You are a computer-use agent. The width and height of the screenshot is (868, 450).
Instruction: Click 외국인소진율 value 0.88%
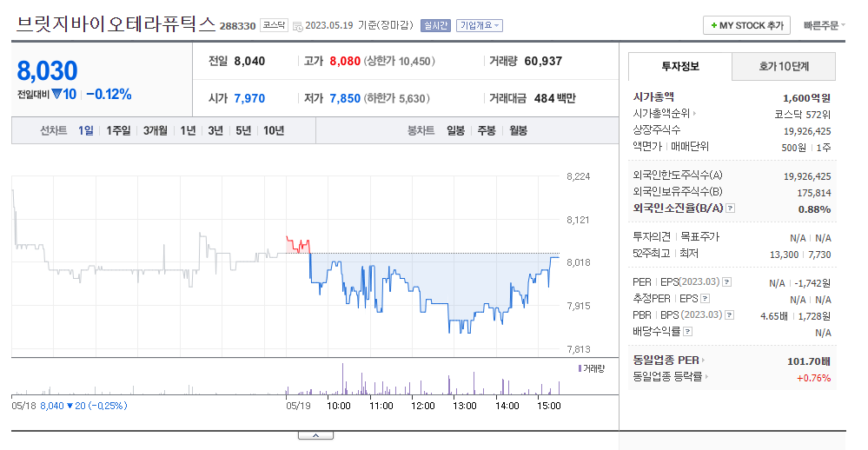click(814, 209)
